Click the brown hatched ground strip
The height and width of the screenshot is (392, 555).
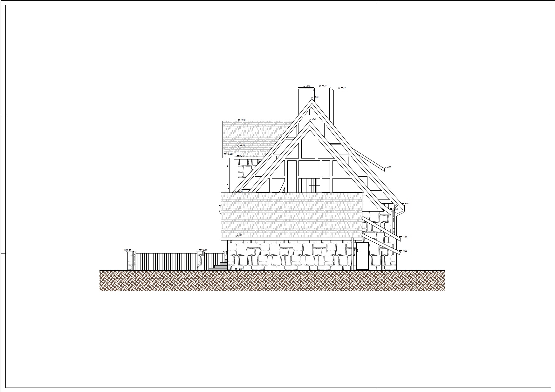pyautogui.click(x=272, y=280)
